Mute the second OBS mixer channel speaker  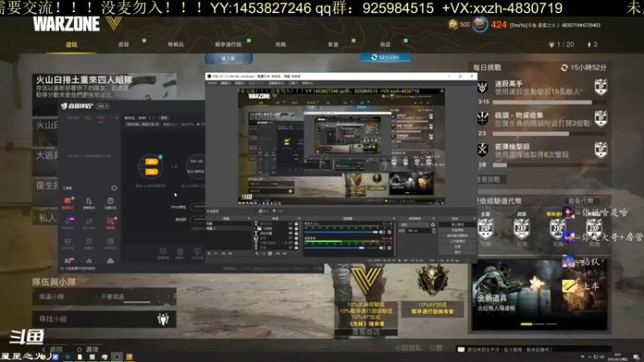tap(382, 248)
